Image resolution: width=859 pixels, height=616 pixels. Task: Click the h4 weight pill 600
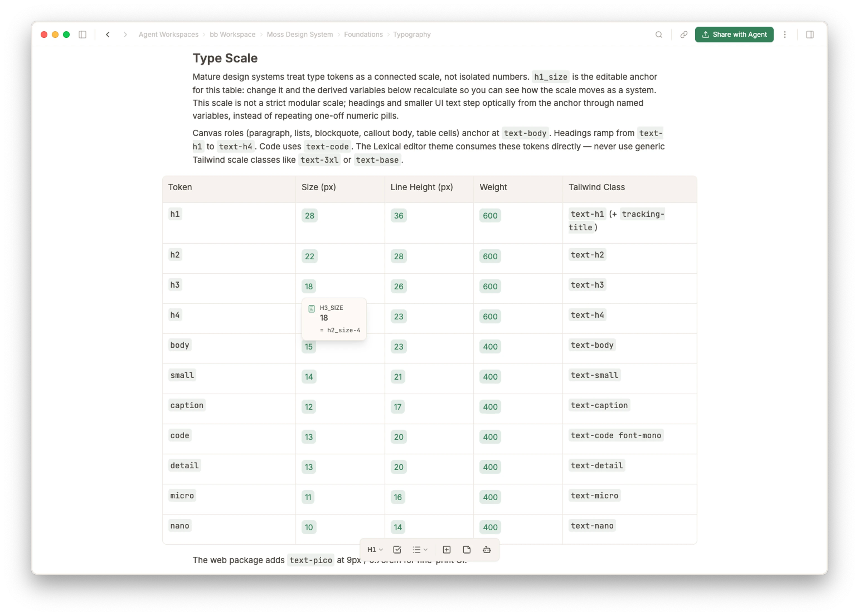(x=490, y=316)
